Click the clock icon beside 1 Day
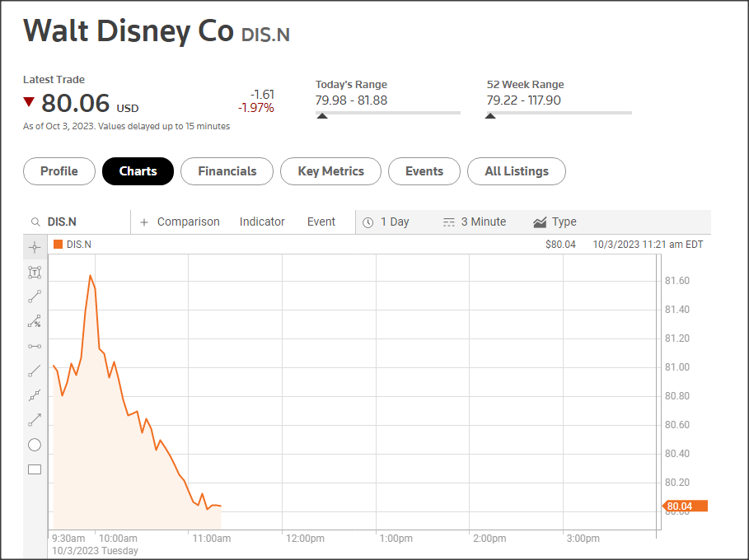This screenshot has width=749, height=560. (x=367, y=222)
